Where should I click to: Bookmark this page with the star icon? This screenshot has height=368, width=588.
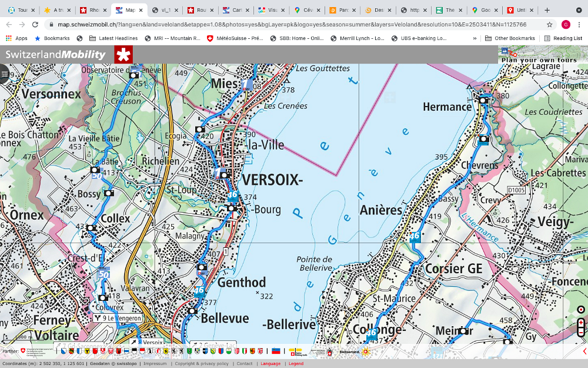click(549, 25)
